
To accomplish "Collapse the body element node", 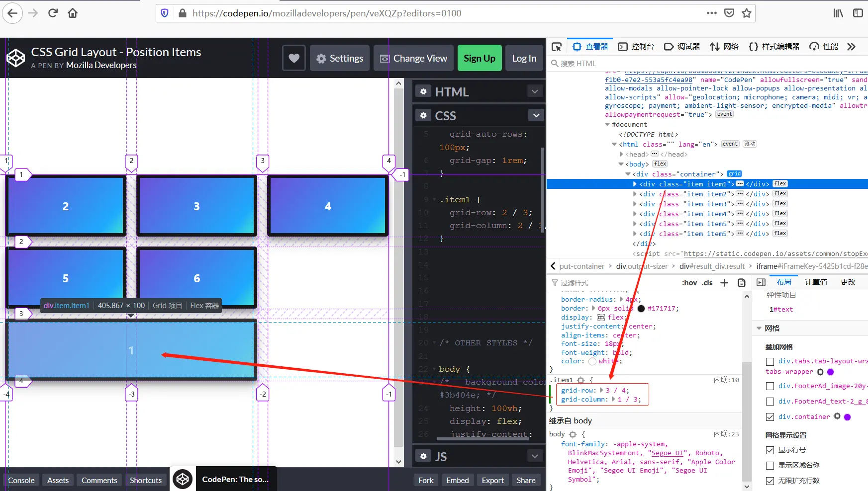I will 621,164.
